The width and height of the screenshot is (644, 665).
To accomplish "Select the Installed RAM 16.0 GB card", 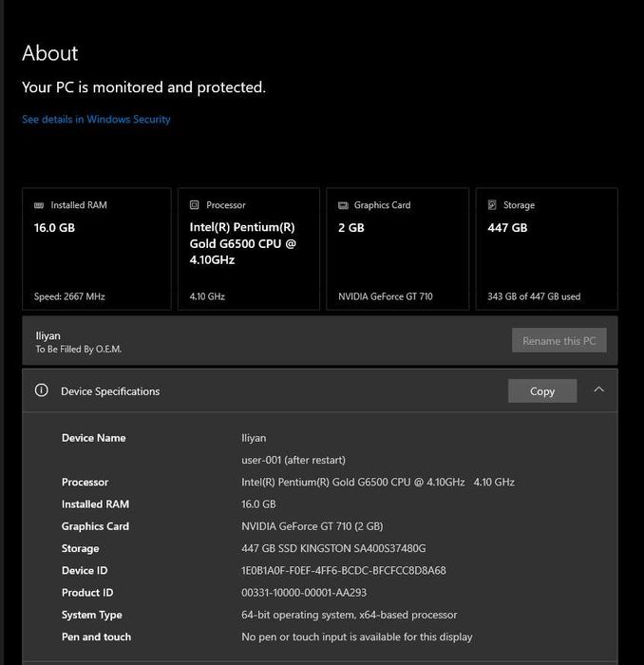I will coord(97,249).
